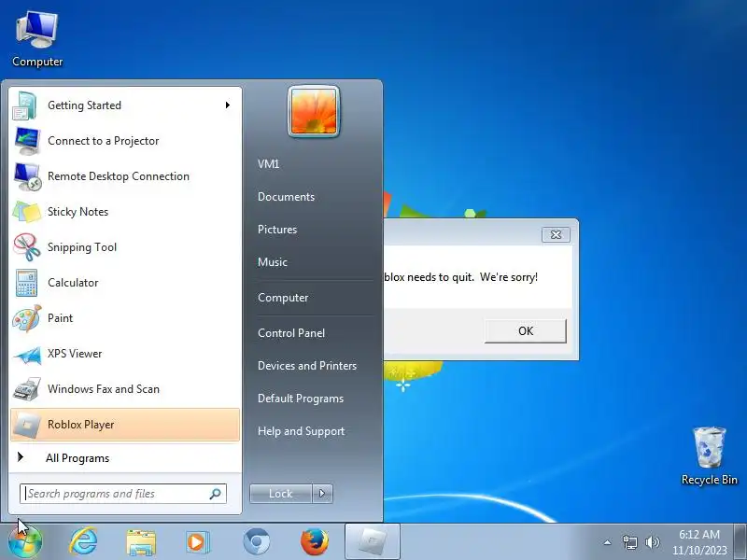747x560 pixels.
Task: Open the Sticky Notes icon
Action: click(x=27, y=212)
